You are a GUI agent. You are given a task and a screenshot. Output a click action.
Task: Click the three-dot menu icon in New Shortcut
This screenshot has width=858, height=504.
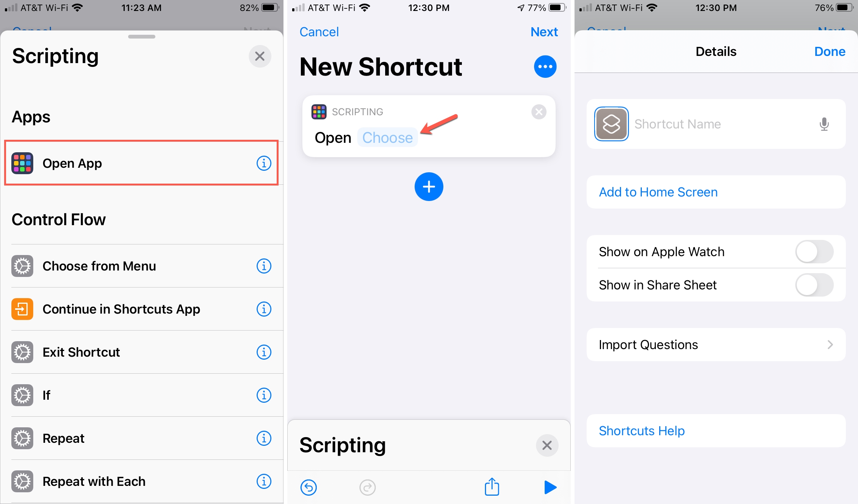click(x=545, y=66)
